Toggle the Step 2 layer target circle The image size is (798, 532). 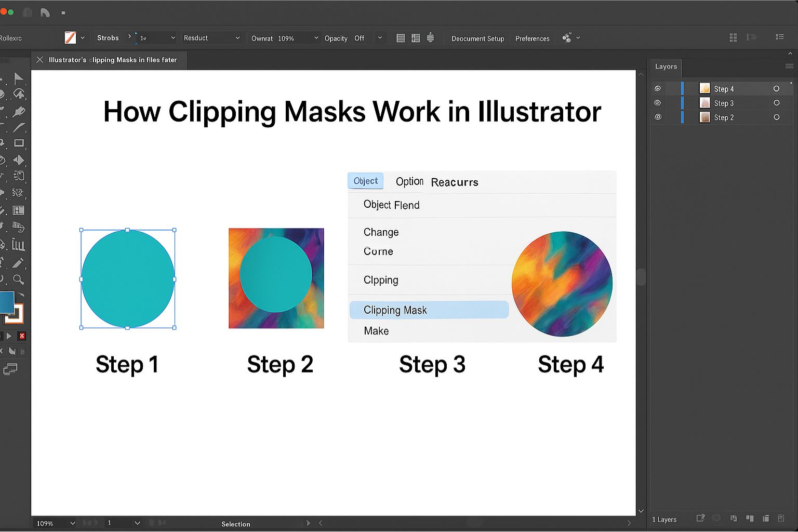point(776,117)
